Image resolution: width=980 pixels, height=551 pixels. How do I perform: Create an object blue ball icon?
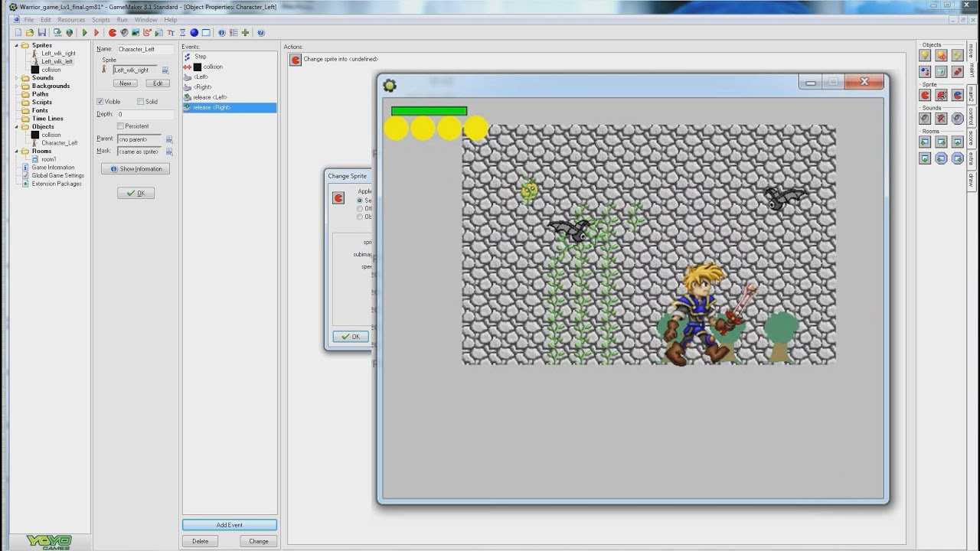click(x=194, y=33)
